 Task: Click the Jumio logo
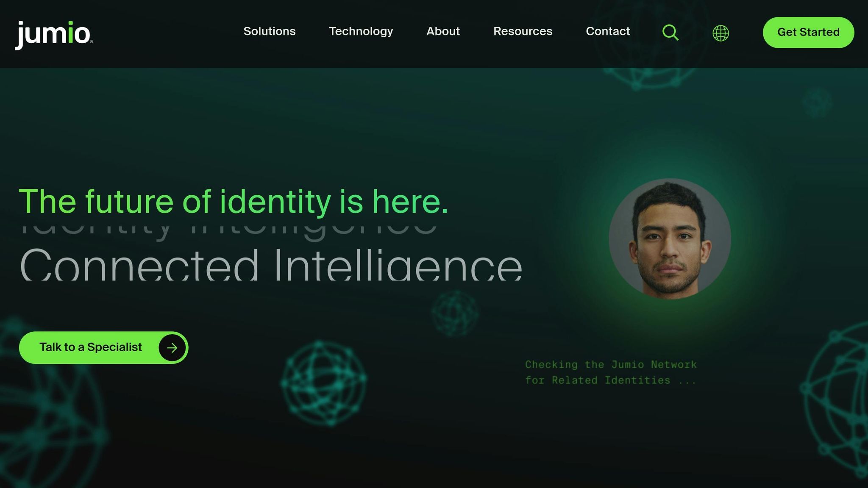pos(54,35)
